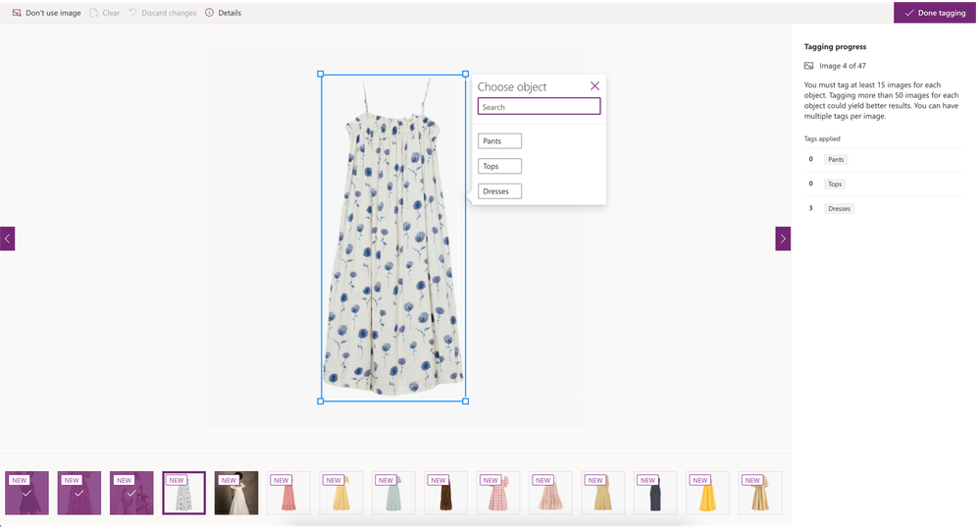
Task: Focus the Search field in Choose object
Action: (x=539, y=107)
